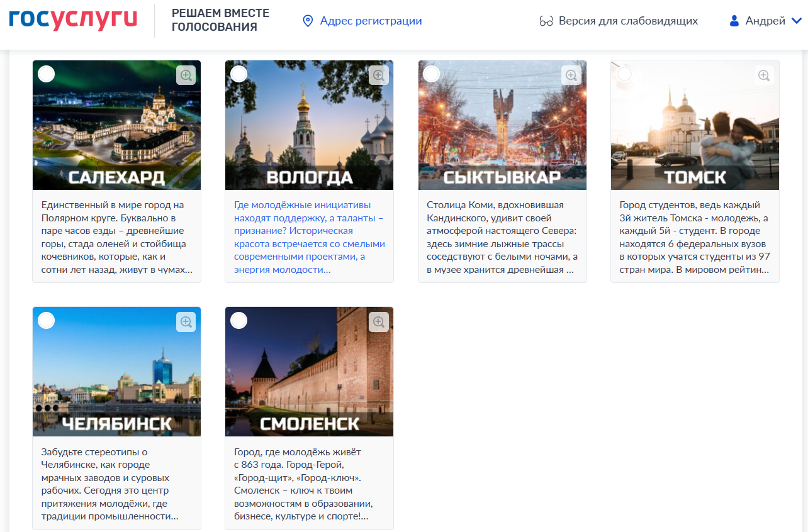Viewport: 808px width, 532px height.
Task: Open Решаем вместе Голосования section title
Action: tap(220, 20)
